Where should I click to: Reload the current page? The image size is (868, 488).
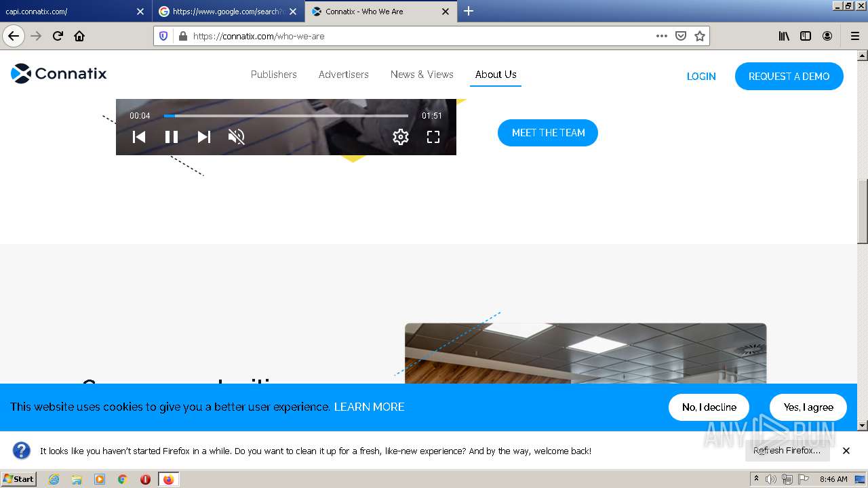(x=58, y=36)
